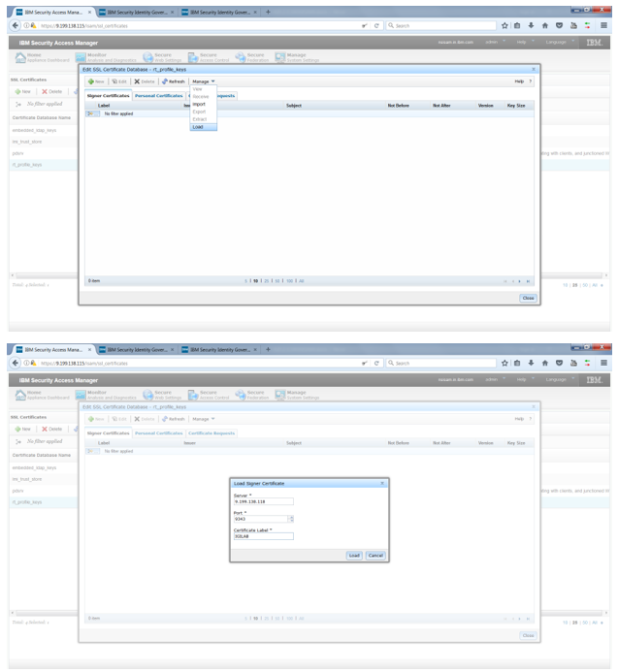Viewport: 618px width, 672px height.
Task: Open Home Appliance Dashboard in upper screenshot
Action: (x=42, y=57)
